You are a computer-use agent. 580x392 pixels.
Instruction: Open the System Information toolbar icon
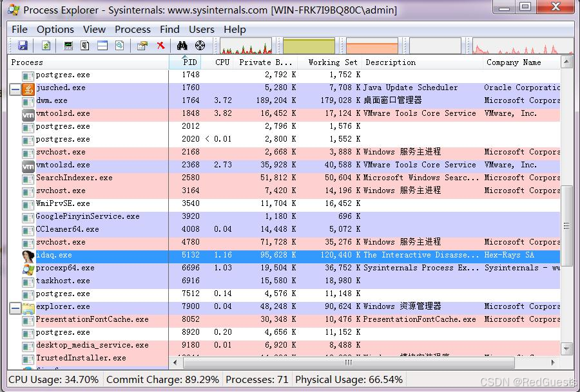coord(68,46)
